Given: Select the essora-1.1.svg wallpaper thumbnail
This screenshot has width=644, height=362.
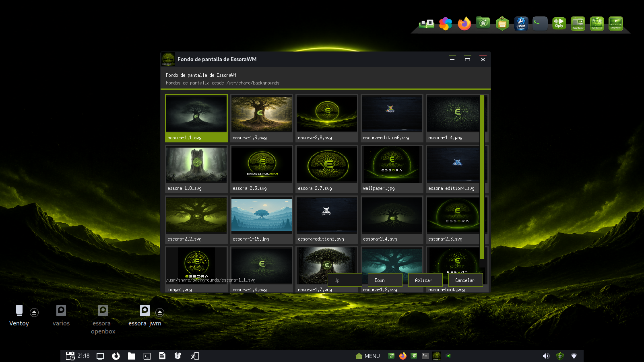Looking at the screenshot, I should tap(196, 118).
